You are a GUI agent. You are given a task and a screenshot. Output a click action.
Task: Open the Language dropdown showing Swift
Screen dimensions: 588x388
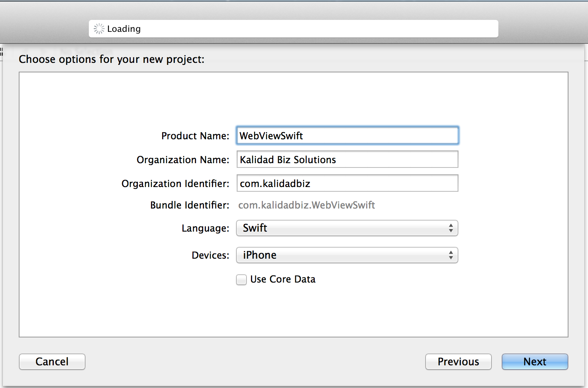pos(343,228)
